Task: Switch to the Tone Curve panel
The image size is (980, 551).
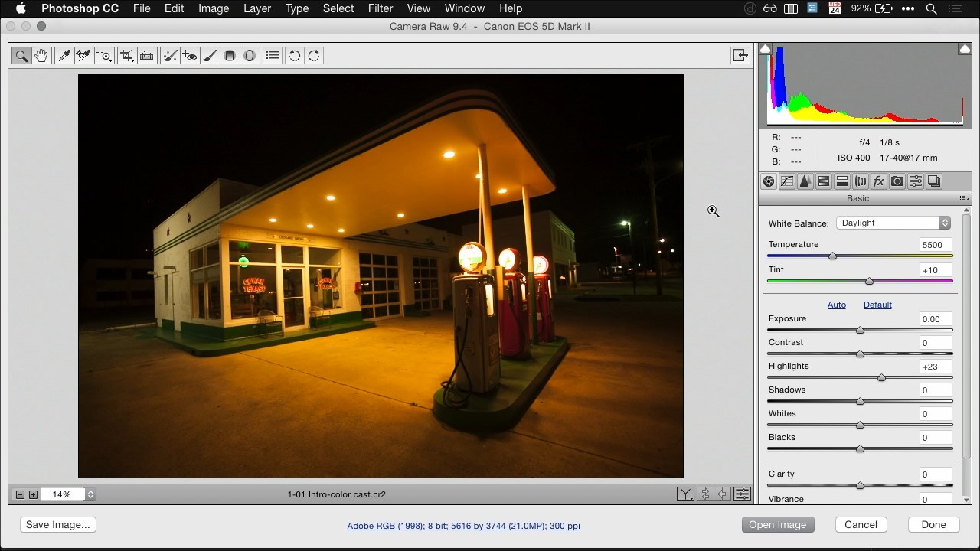Action: coord(787,181)
